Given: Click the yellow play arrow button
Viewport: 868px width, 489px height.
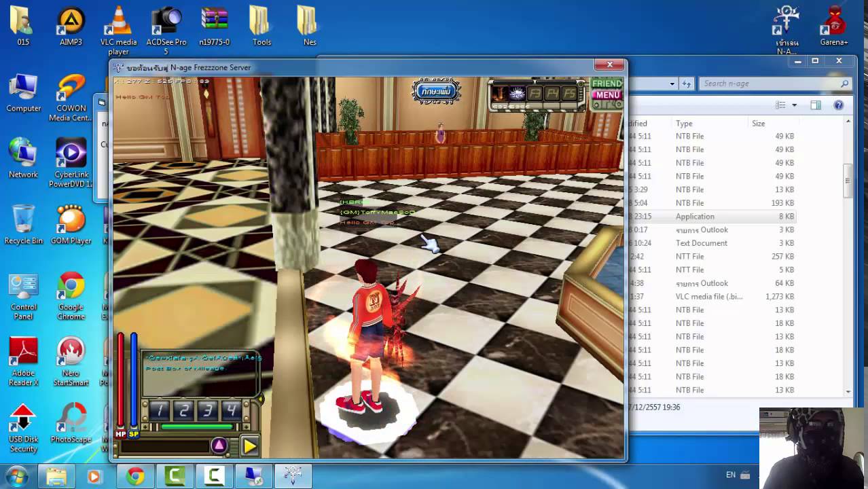Looking at the screenshot, I should pyautogui.click(x=249, y=446).
